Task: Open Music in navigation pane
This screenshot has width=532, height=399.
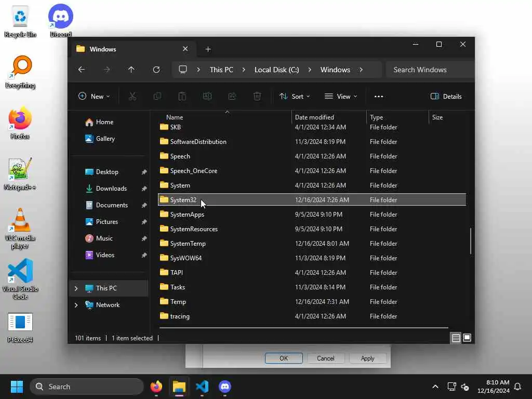Action: point(104,238)
